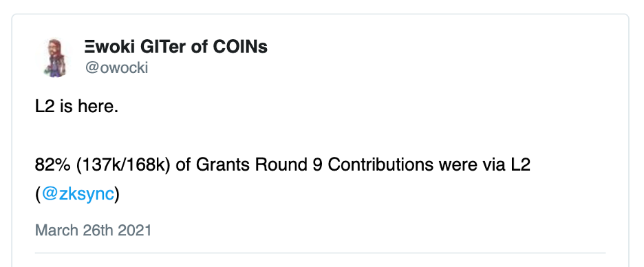644x267 pixels.
Task: Visit the @owocki handle link
Action: click(x=117, y=67)
